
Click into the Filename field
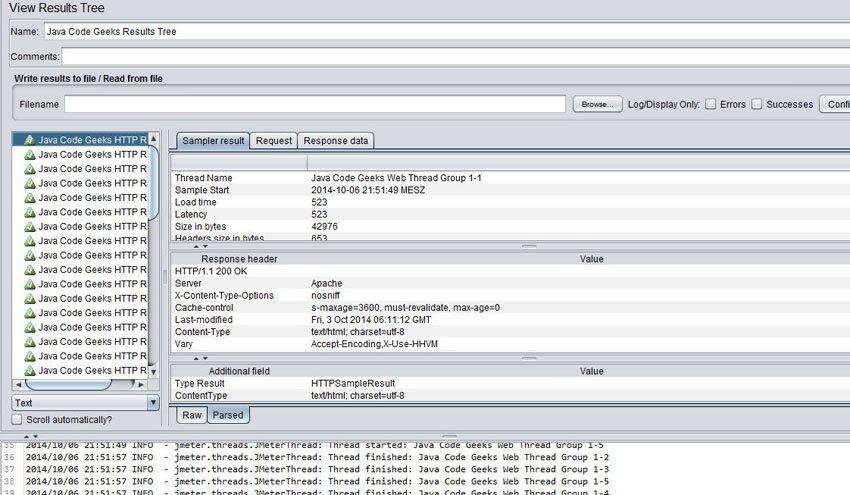[x=315, y=104]
